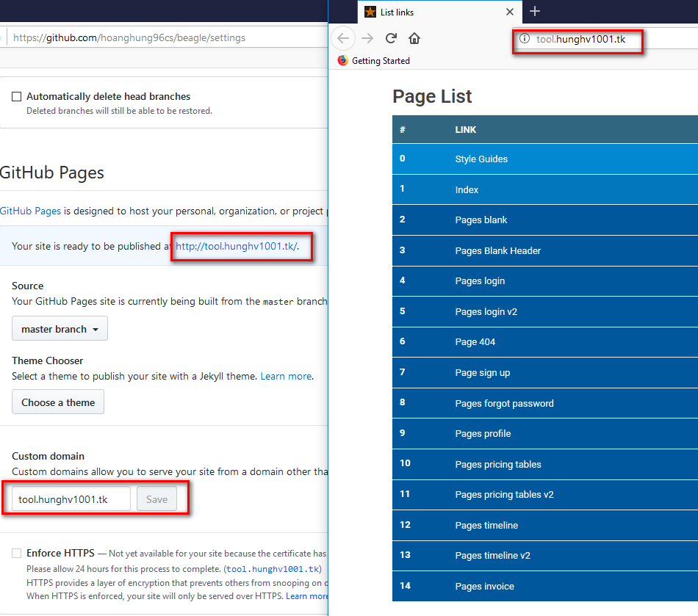698x616 pixels.
Task: Open the Pages profile link
Action: point(483,434)
